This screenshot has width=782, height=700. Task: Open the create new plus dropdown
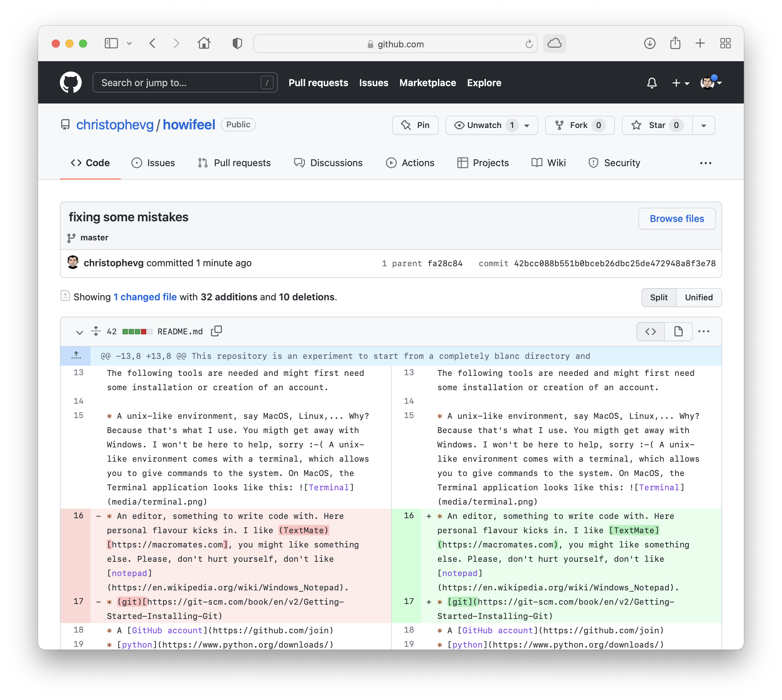tap(680, 83)
